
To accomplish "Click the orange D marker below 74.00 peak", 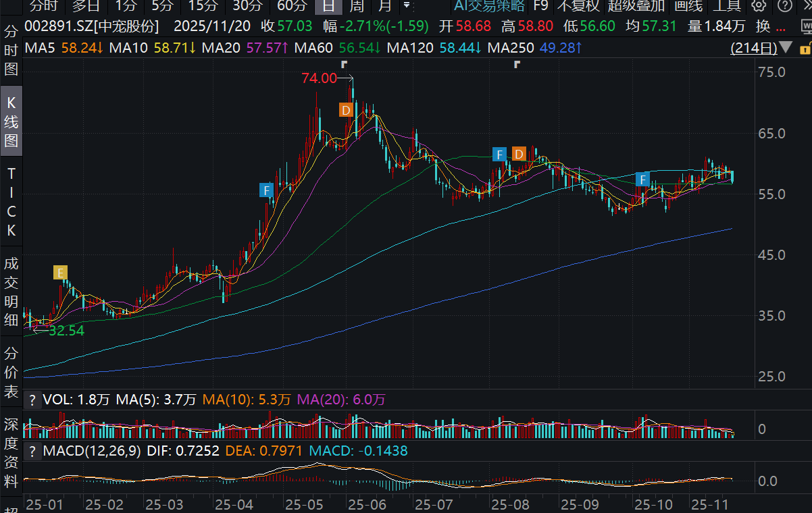I will coord(346,109).
